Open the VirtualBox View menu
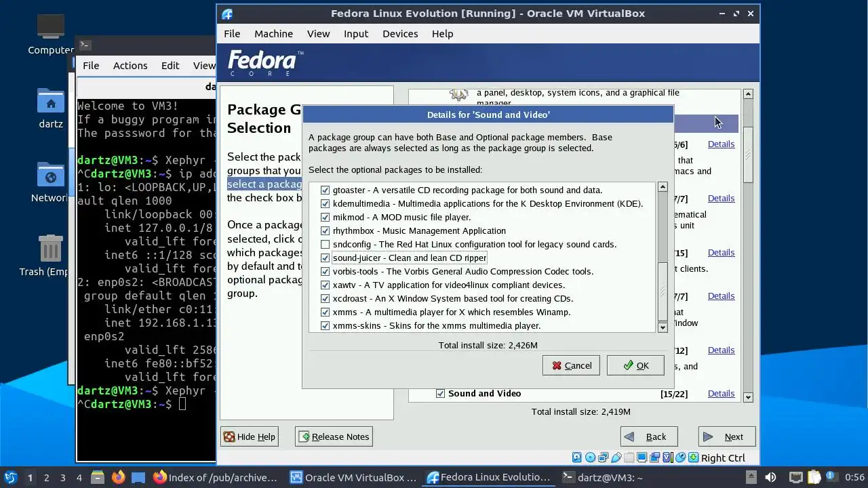868x488 pixels. click(318, 33)
